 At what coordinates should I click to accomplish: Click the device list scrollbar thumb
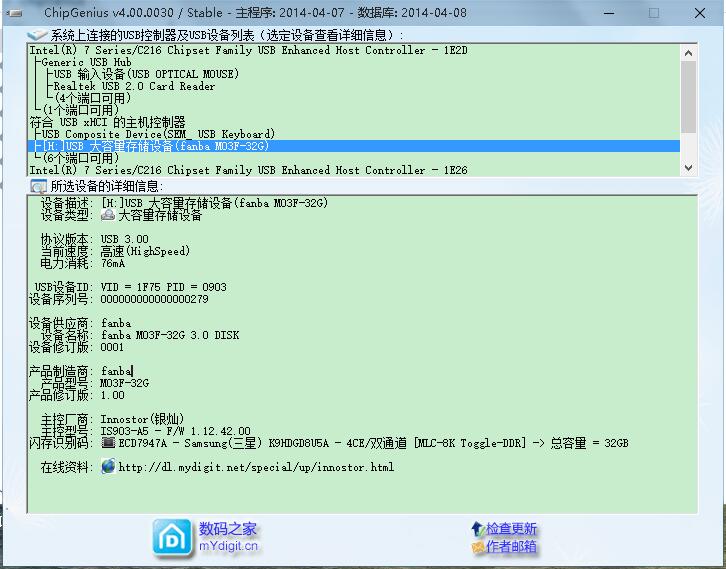point(688,97)
